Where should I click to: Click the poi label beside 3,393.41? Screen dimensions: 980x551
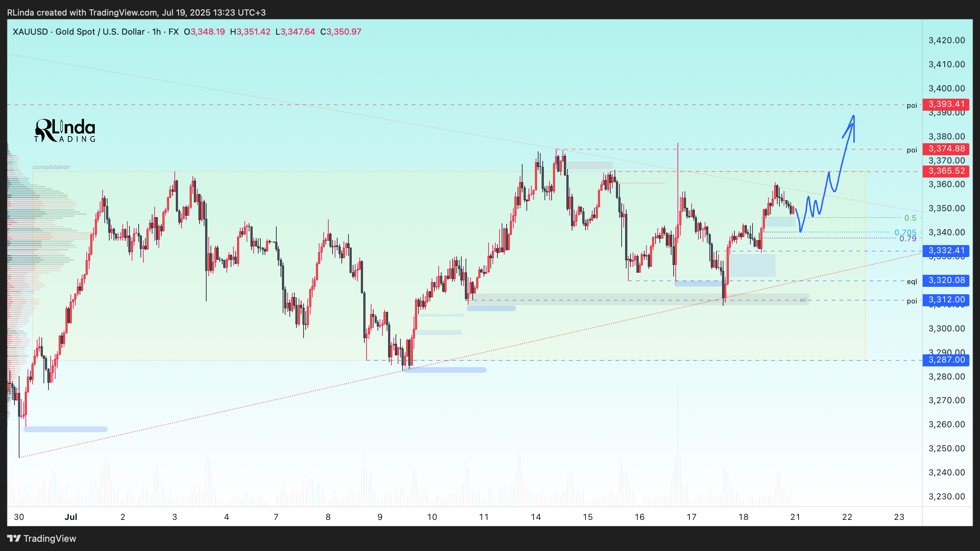click(x=911, y=106)
